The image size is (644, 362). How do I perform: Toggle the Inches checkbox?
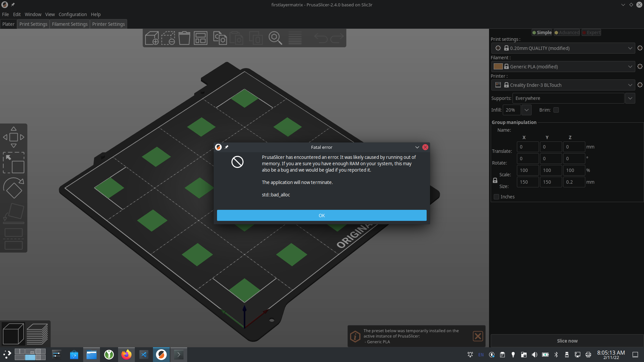click(x=496, y=197)
